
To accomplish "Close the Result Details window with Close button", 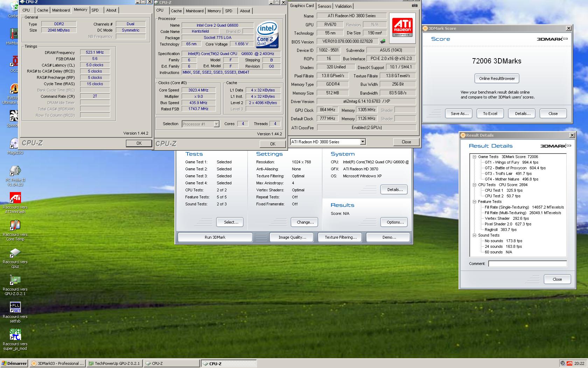I will (557, 279).
